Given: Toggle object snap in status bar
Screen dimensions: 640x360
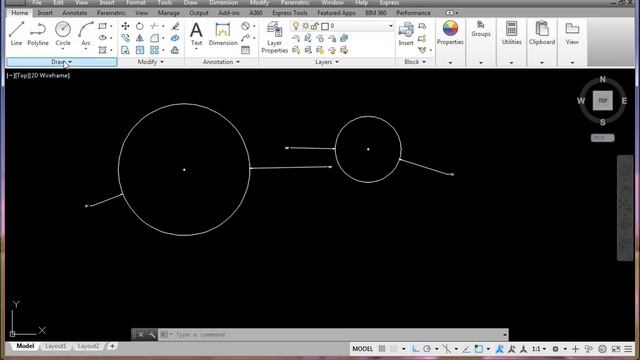Looking at the screenshot, I should [x=479, y=349].
